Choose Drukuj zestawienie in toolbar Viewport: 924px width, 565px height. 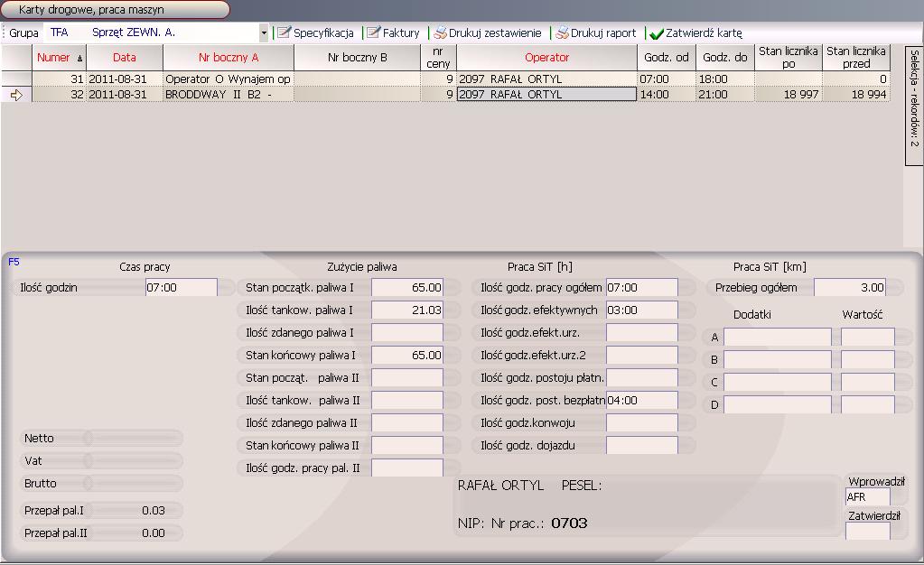pos(488,33)
